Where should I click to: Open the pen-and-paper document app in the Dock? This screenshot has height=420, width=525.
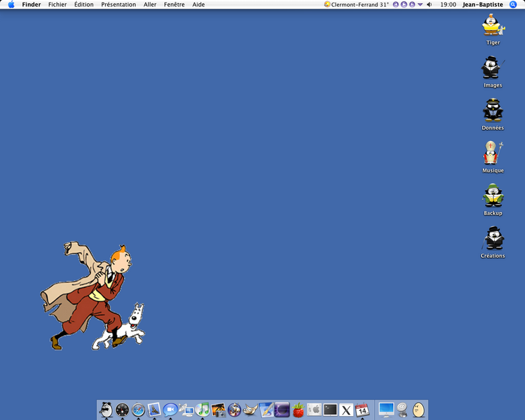[266, 409]
